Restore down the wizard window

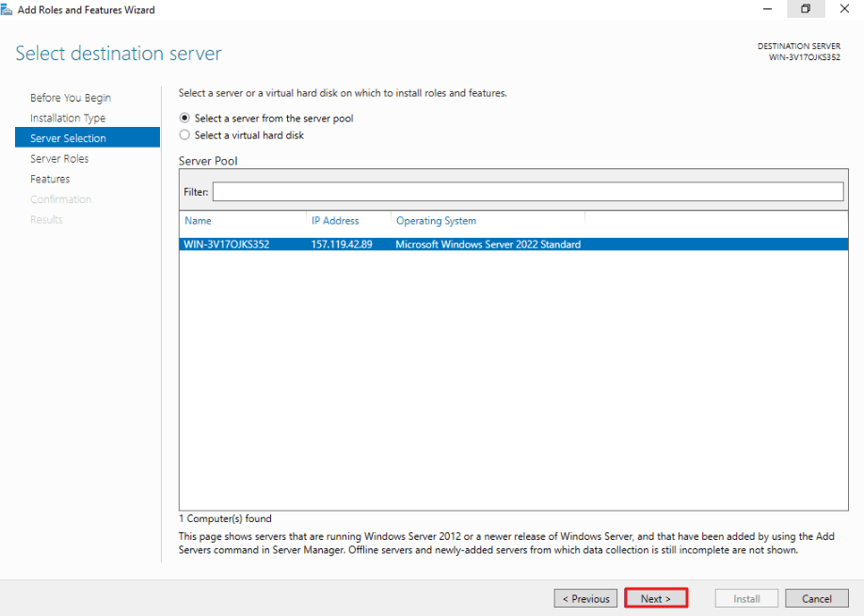806,8
